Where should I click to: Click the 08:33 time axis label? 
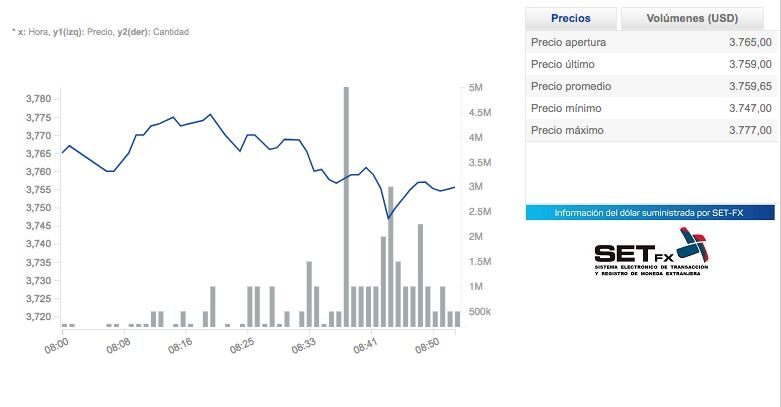303,345
